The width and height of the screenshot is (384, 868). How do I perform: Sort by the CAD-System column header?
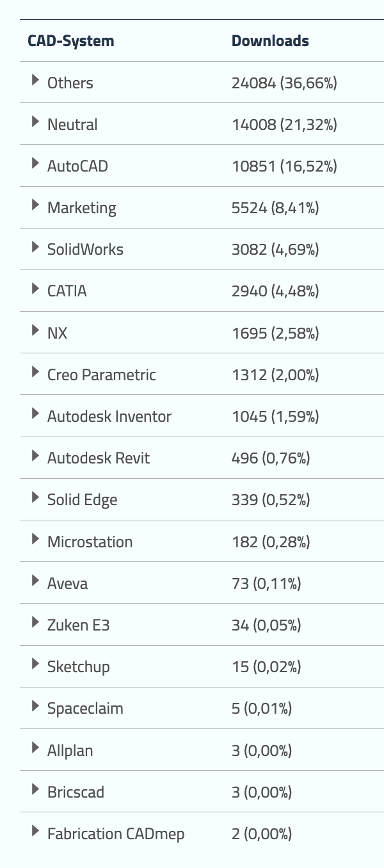(70, 41)
